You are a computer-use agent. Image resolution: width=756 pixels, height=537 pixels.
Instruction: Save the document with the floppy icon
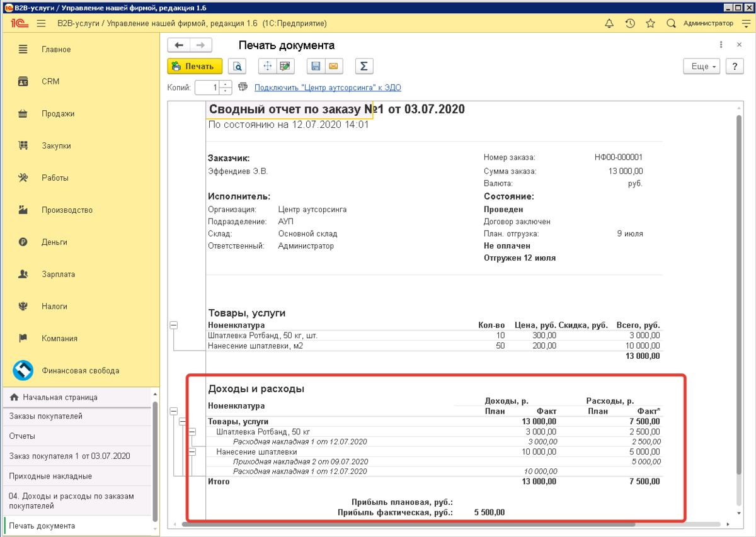coord(316,66)
